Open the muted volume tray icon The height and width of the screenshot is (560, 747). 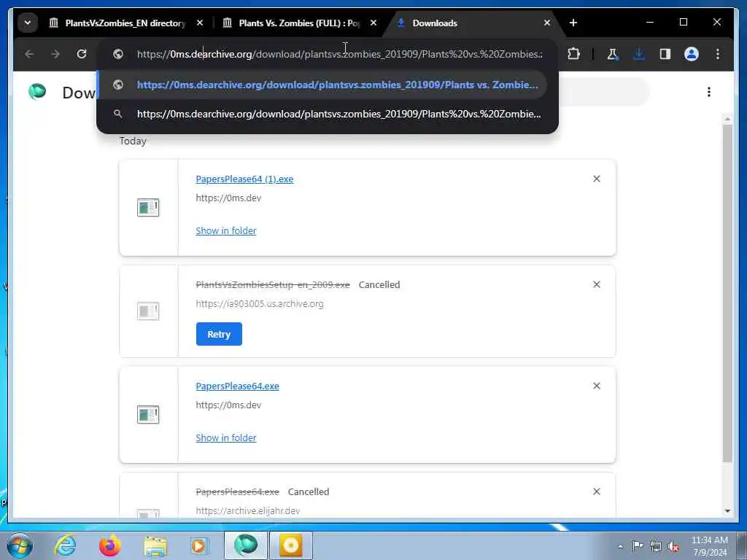(673, 547)
